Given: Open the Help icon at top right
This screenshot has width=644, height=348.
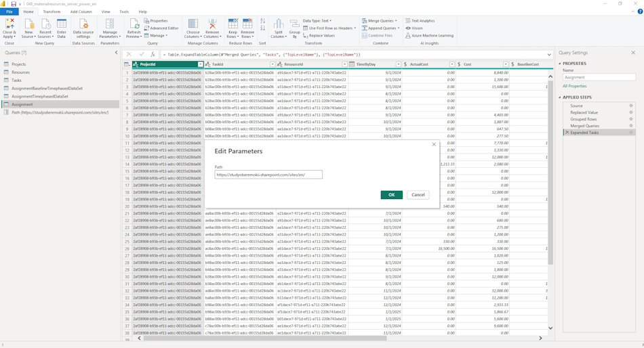Looking at the screenshot, I should (x=640, y=12).
